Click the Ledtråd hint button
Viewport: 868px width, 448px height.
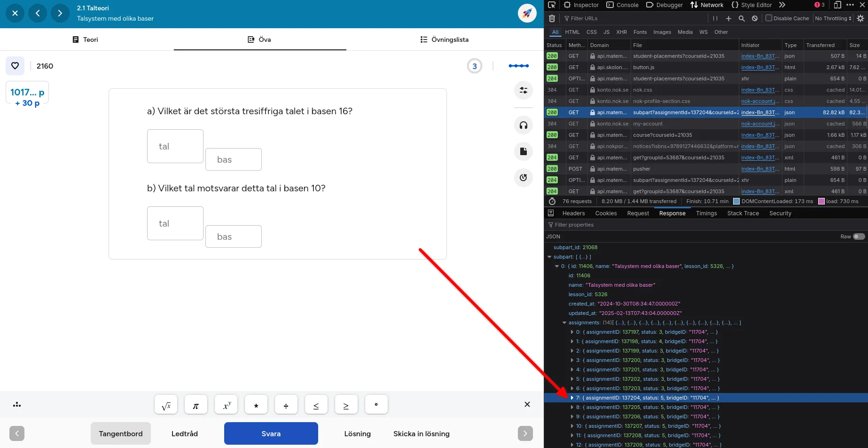pos(184,433)
